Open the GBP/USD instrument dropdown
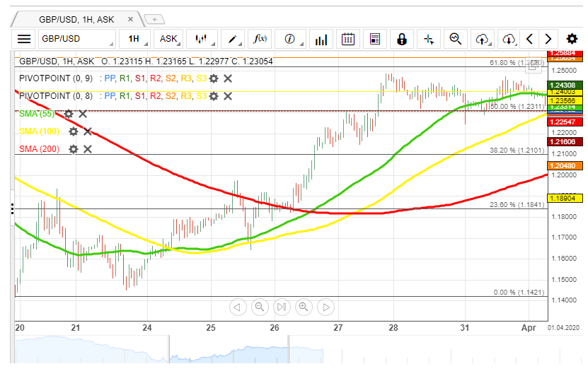Screen dimensions: 588x371 point(77,39)
